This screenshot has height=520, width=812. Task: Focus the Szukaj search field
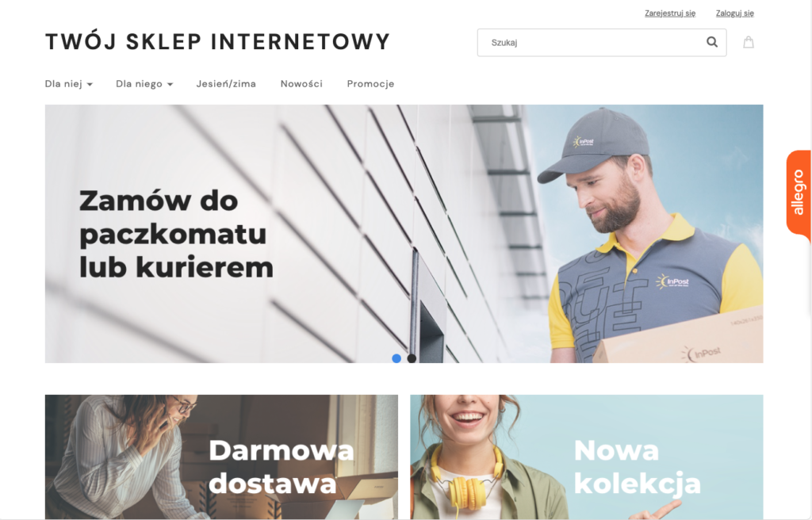pos(602,43)
